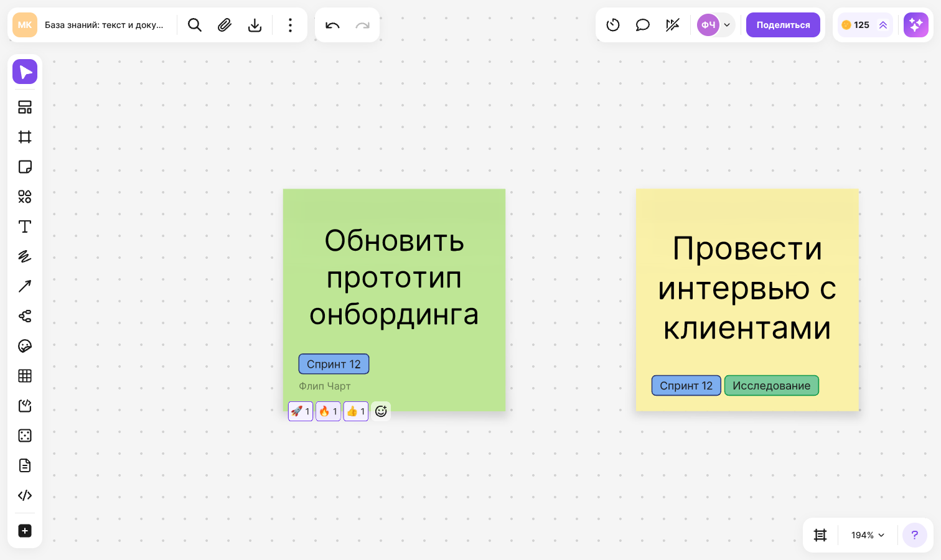The image size is (941, 560).
Task: Add a new emoji reaction
Action: [381, 411]
